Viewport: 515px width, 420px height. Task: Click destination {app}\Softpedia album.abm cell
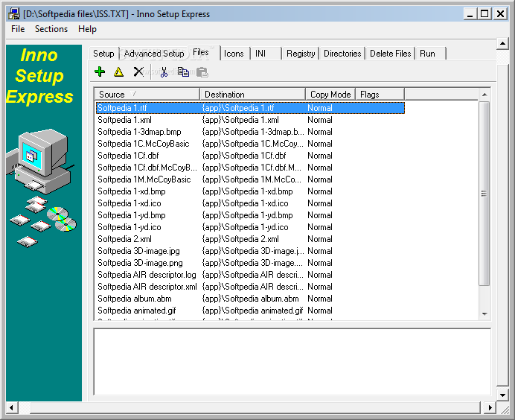coord(250,299)
